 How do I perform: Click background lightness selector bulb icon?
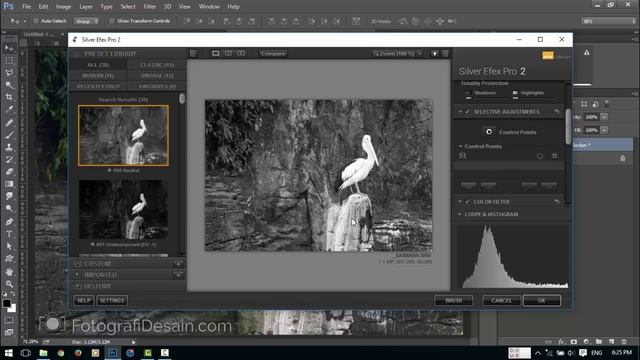pyautogui.click(x=435, y=53)
